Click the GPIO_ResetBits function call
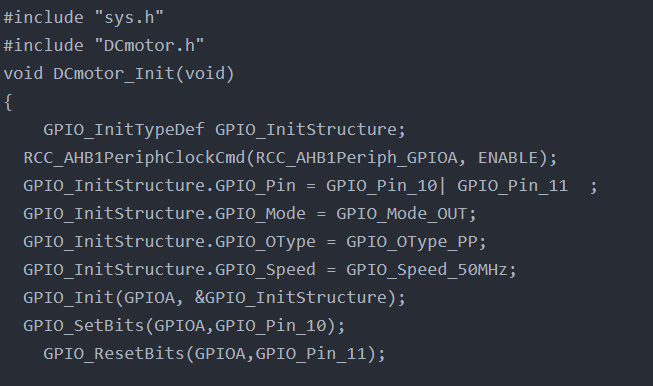The image size is (653, 386). 214,354
